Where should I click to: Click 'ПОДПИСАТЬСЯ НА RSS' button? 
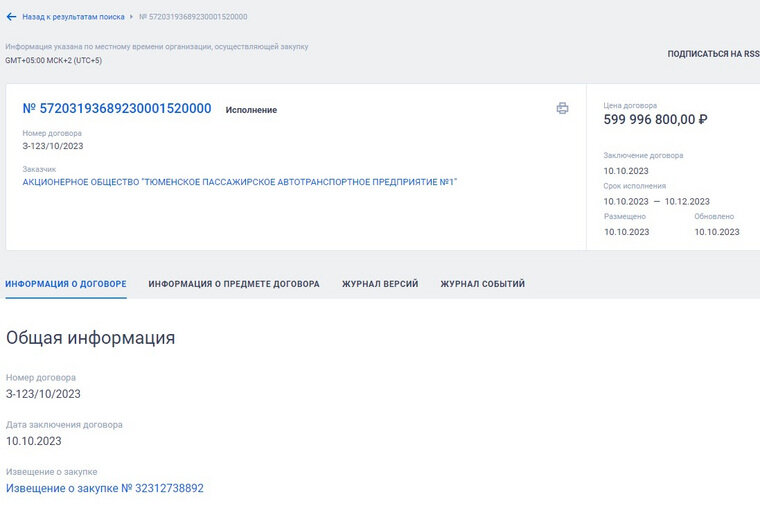tap(713, 54)
